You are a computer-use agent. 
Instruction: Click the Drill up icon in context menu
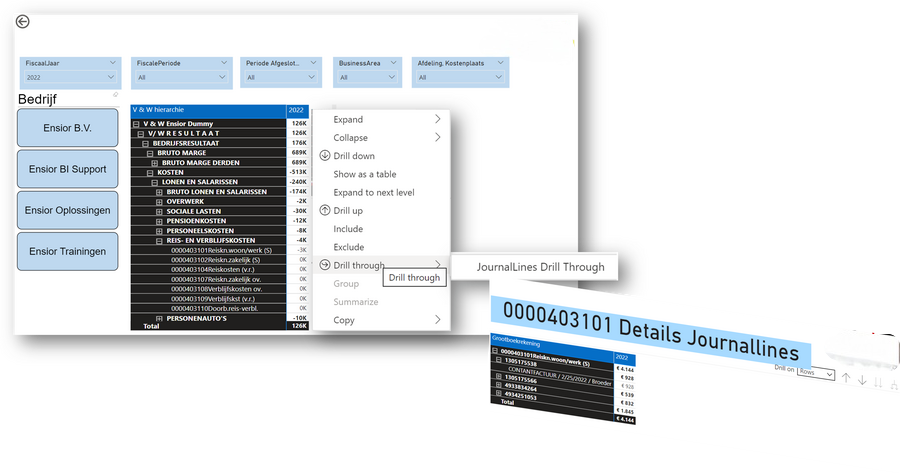coord(324,211)
